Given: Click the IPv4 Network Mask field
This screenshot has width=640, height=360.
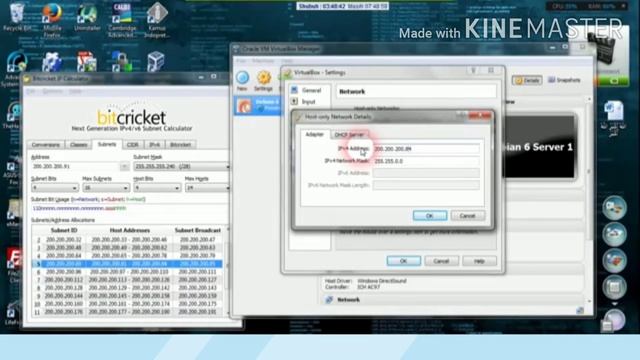Looking at the screenshot, I should 426,161.
